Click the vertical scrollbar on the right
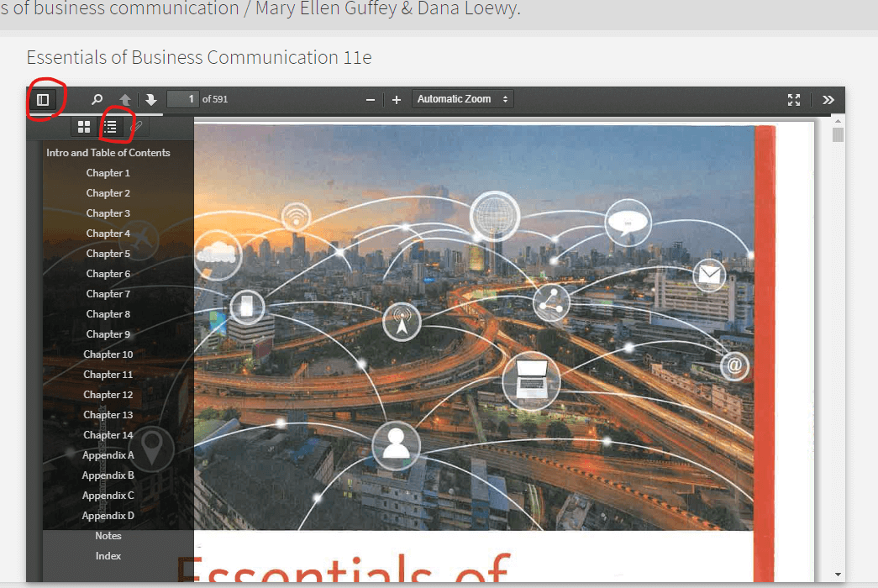 pyautogui.click(x=836, y=336)
